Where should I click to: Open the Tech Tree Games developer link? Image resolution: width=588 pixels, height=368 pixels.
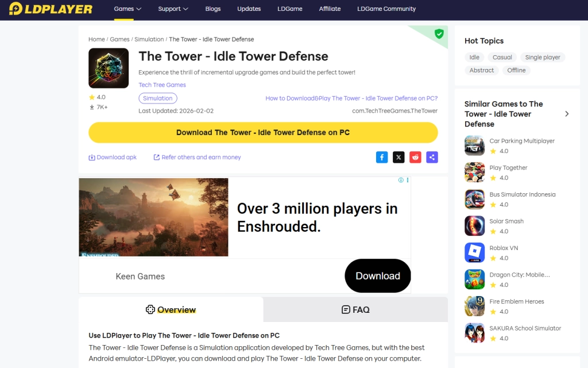[163, 85]
